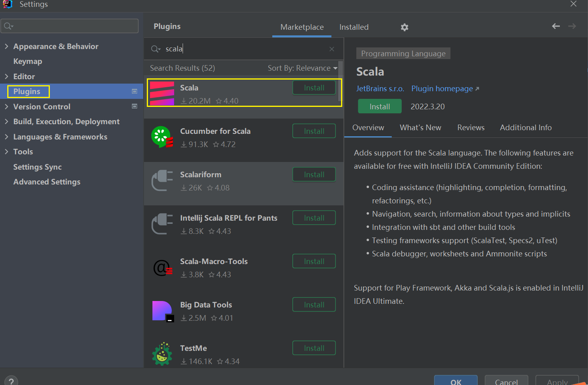Select the Cucumber for Scala plugin icon
Viewport: 588px width, 385px height.
tap(162, 137)
